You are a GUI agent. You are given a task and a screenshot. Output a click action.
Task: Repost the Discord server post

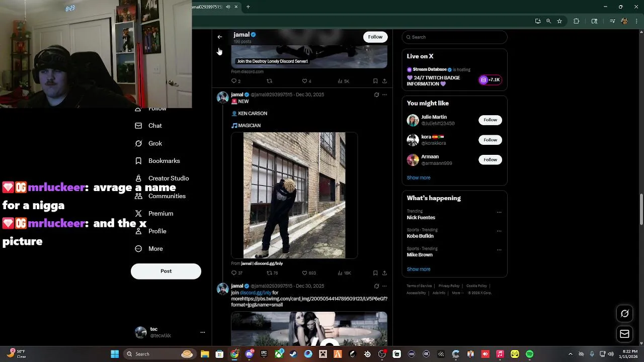pyautogui.click(x=269, y=81)
